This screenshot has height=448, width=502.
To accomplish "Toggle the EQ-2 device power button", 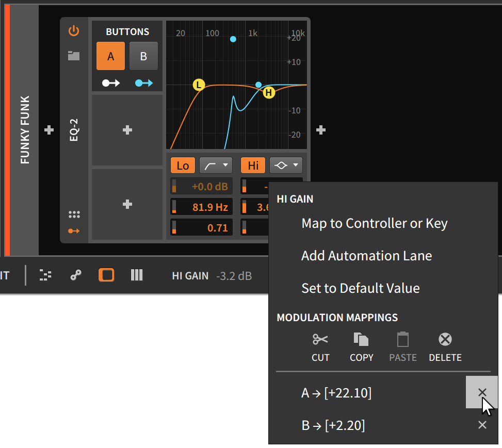I will tap(74, 31).
